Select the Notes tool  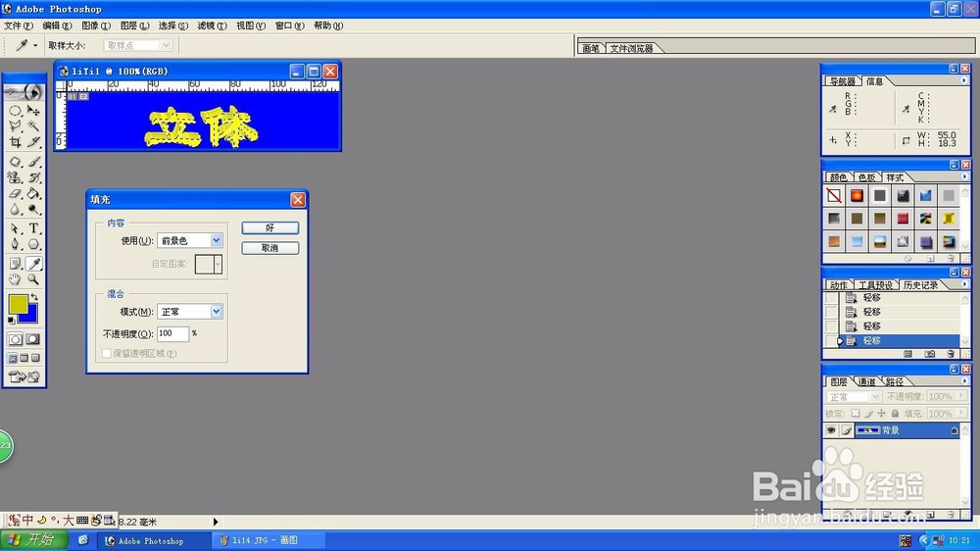point(15,264)
